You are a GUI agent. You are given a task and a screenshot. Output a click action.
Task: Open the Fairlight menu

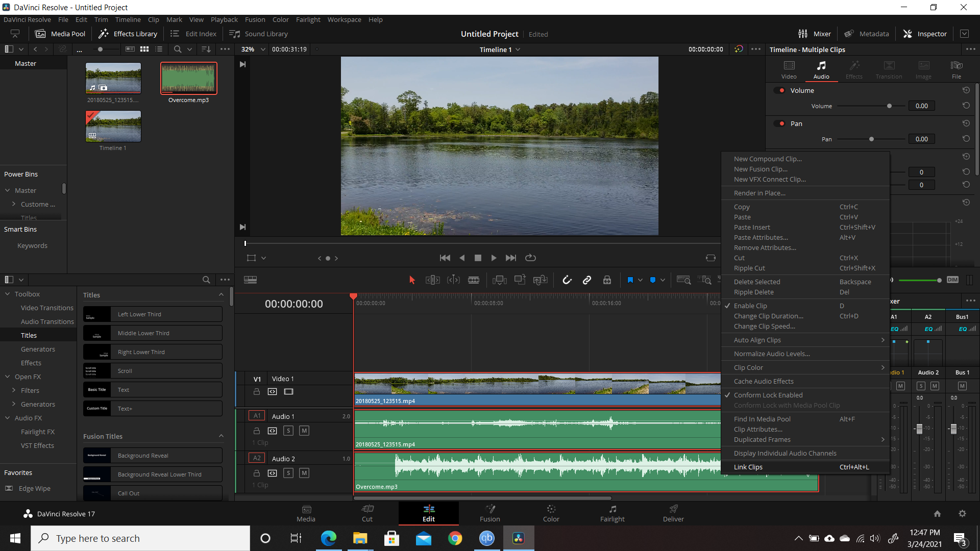click(x=308, y=19)
